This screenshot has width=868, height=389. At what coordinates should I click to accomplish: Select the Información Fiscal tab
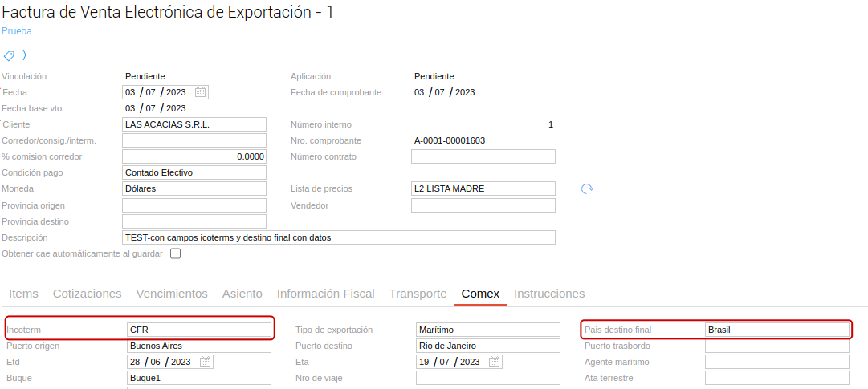tap(325, 294)
